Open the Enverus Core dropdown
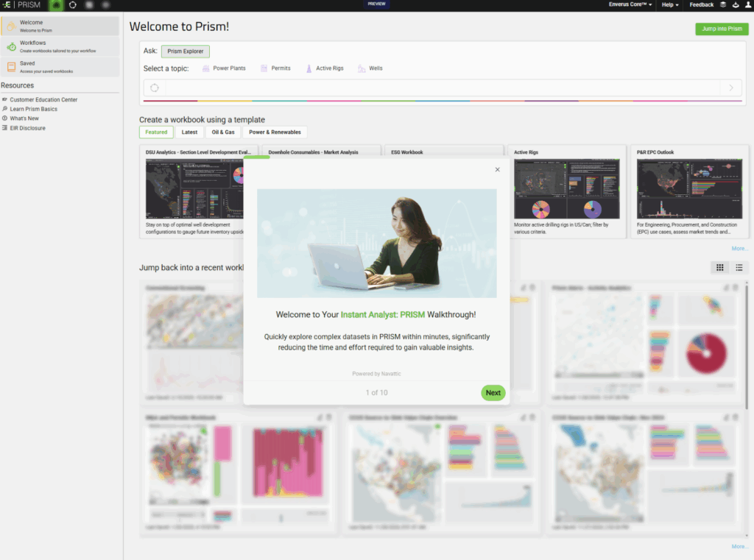This screenshot has height=560, width=754. click(x=630, y=5)
